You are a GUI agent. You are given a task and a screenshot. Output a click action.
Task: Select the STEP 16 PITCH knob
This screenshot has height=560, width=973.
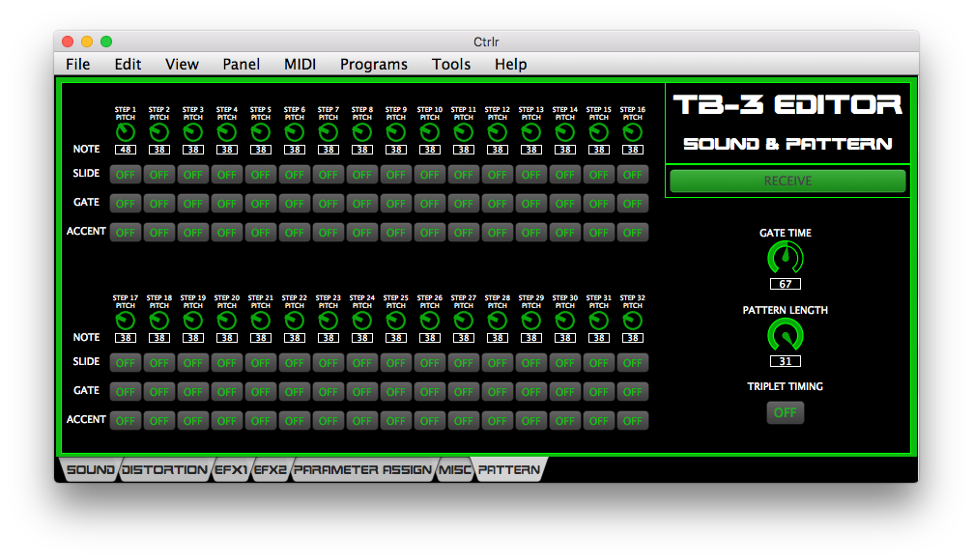coord(632,130)
